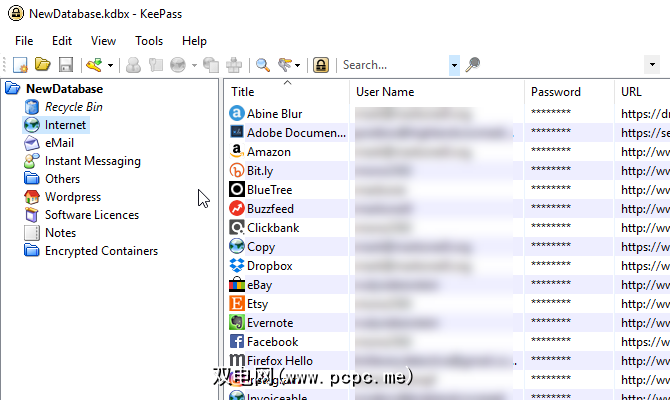Click the search key icon beside the Search box
This screenshot has width=670, height=400.
pos(473,65)
